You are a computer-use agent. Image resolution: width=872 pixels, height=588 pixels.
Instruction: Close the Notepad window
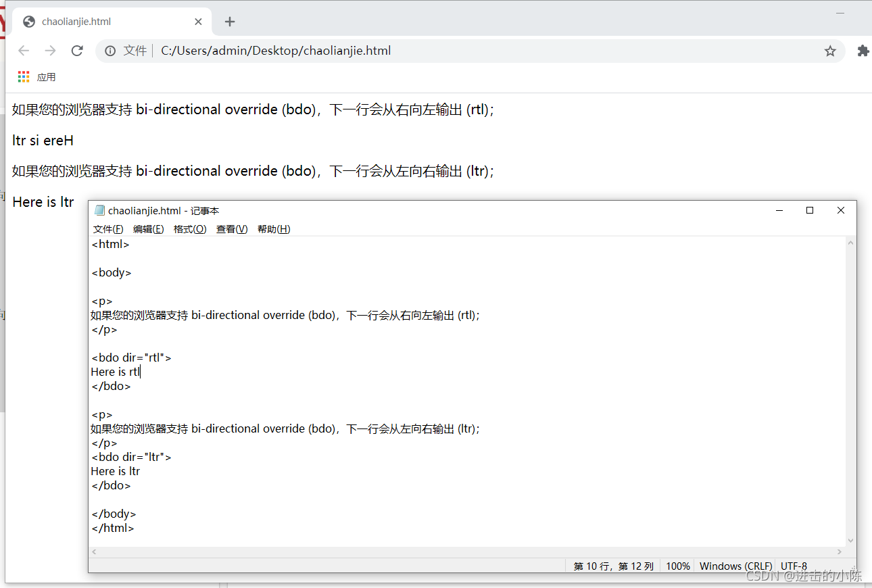[x=841, y=210]
